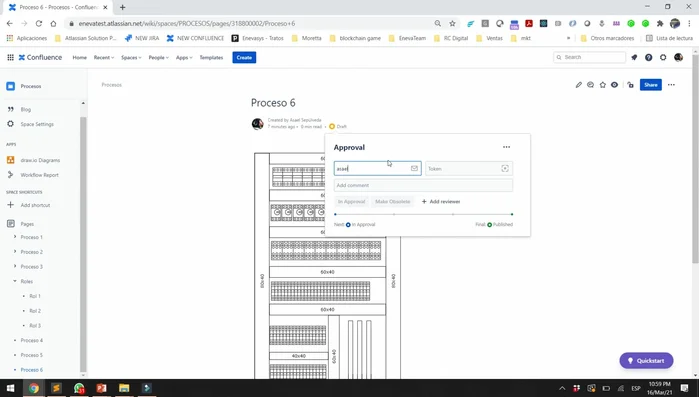699x397 pixels.
Task: Click the sidebar vertical scrollbar
Action: tap(83, 243)
